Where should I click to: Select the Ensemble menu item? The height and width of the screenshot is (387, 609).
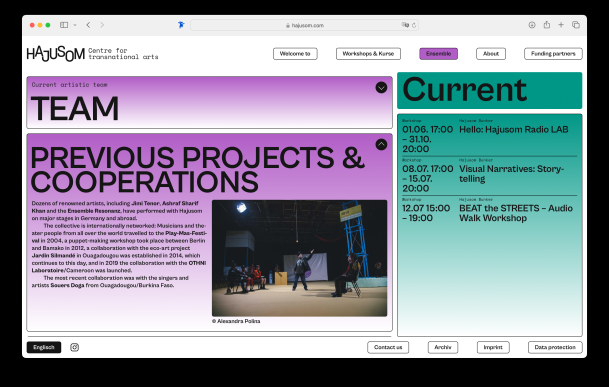(438, 54)
